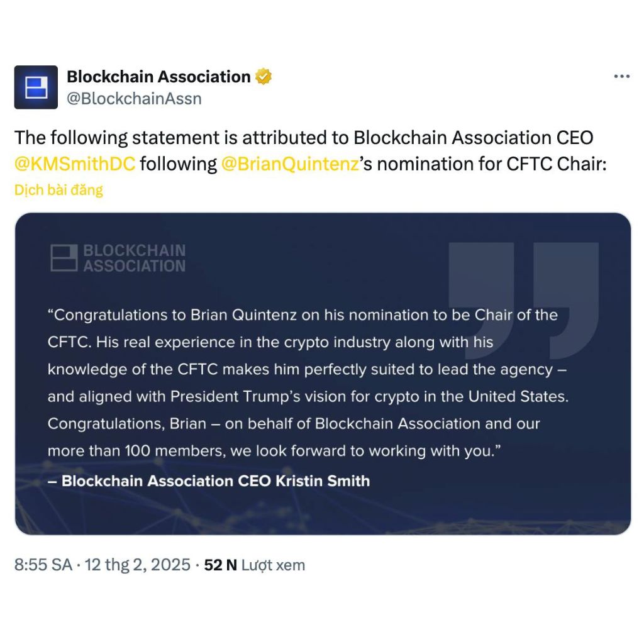The image size is (644, 644).
Task: Open the 52 N Lượt xem view count
Action: click(255, 565)
